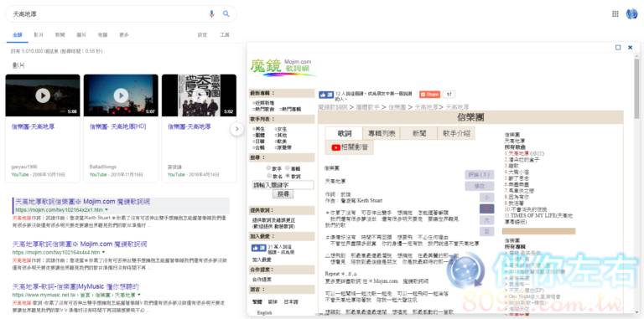The height and width of the screenshot is (319, 644).
Task: Select the 歌詞 search radio button
Action: tap(287, 176)
